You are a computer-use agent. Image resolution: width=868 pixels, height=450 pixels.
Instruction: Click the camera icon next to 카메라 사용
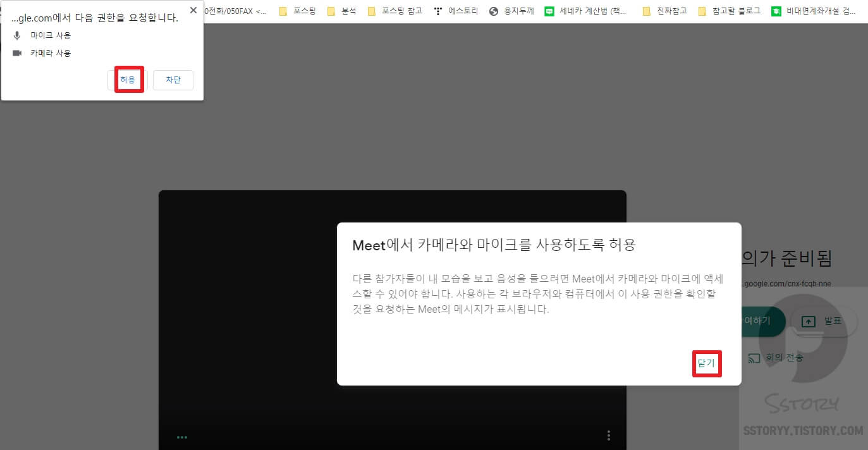click(x=17, y=53)
